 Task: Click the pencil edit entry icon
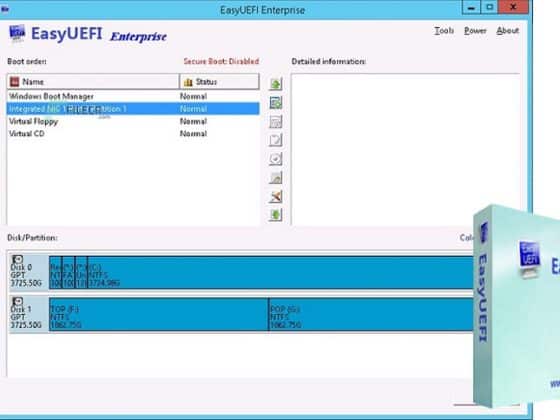tap(275, 140)
